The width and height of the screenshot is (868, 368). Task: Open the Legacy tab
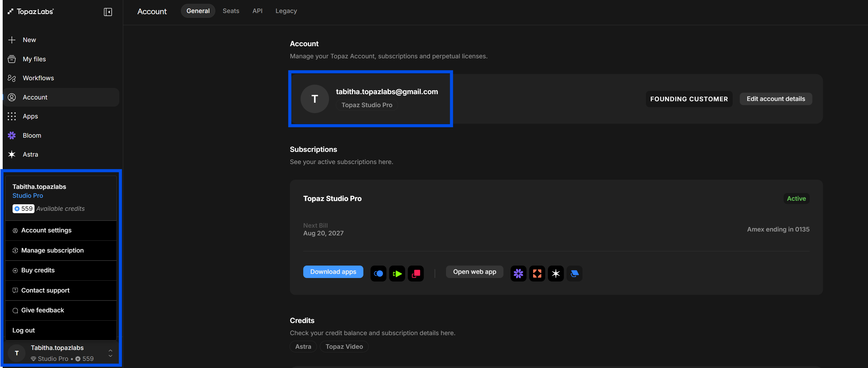coord(286,11)
